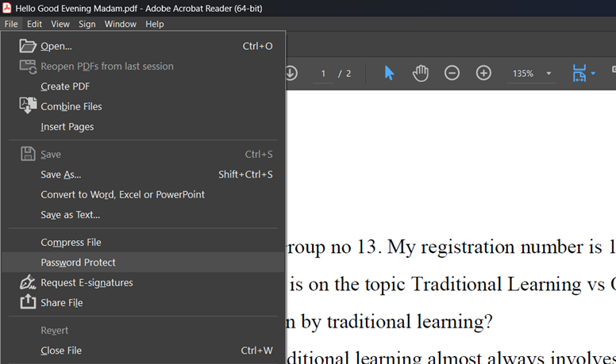Choose Password Protect menu entry

[143, 262]
